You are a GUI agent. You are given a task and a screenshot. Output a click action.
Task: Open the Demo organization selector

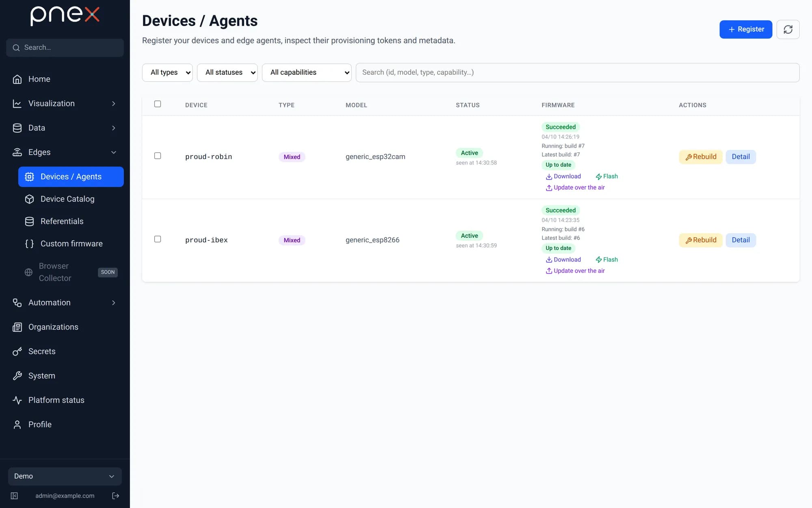(65, 476)
